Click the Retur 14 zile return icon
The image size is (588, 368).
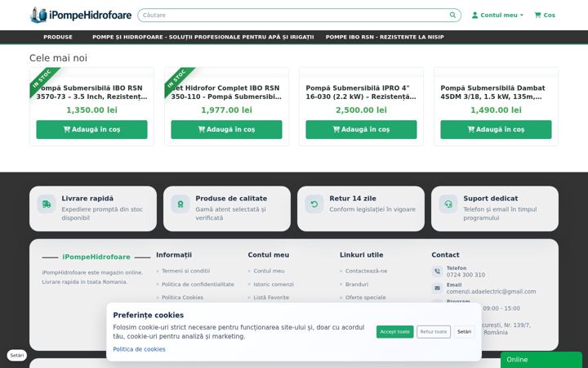point(314,204)
